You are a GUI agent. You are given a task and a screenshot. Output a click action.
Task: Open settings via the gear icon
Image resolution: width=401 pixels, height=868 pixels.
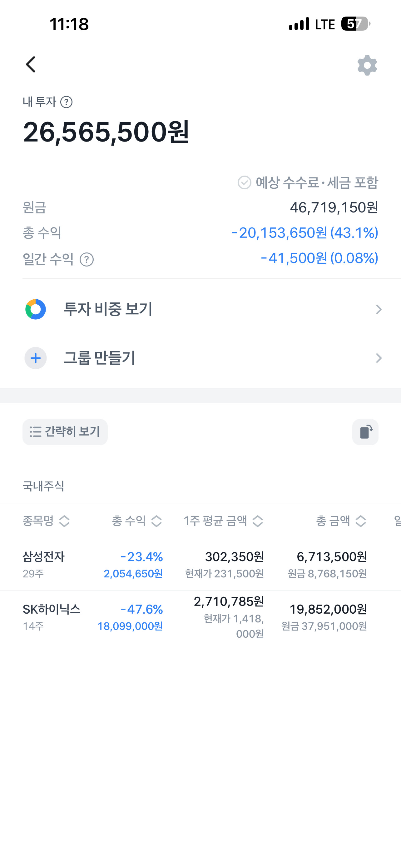367,65
